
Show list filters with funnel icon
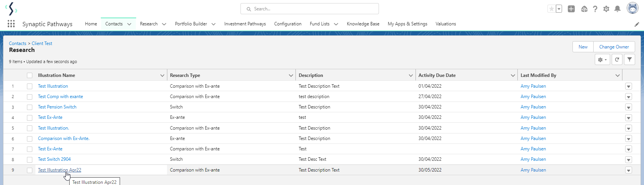[629, 60]
